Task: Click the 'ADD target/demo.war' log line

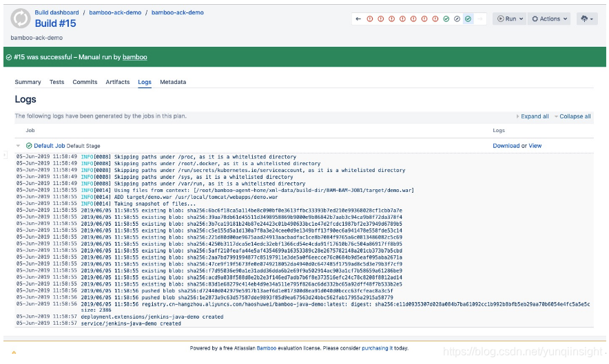Action: point(147,197)
